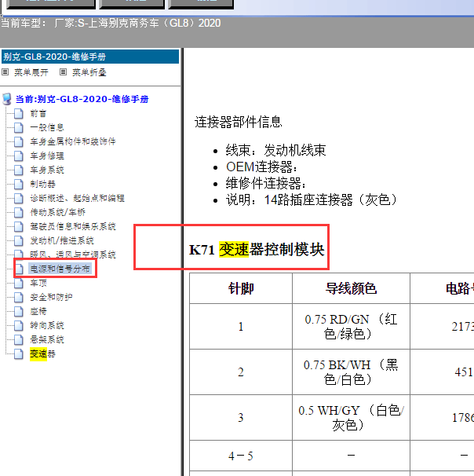Click the page icon next to 车身金属构件和装饰件
This screenshot has height=476, width=474.
coord(19,141)
